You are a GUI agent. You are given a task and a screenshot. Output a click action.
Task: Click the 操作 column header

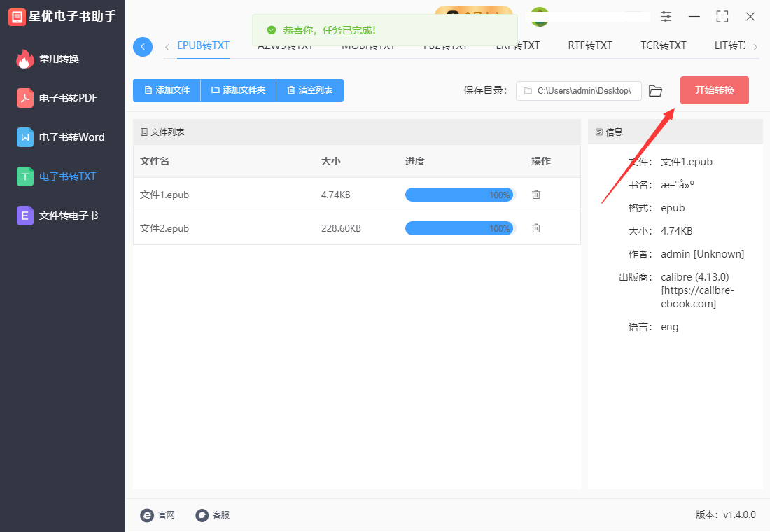click(x=541, y=161)
